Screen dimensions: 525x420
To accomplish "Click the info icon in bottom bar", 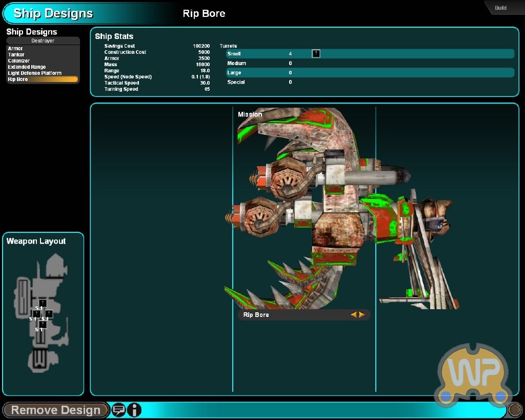I will tap(134, 410).
